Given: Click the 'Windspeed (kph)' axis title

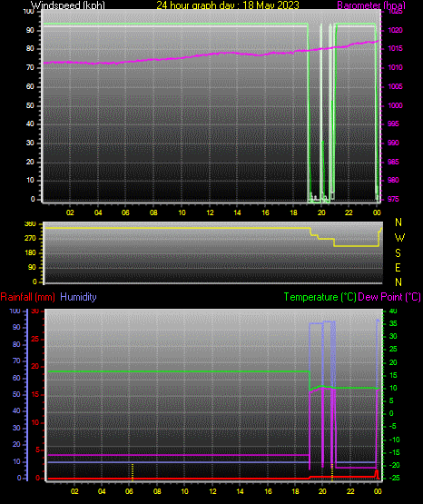Looking at the screenshot, I should click(x=68, y=5).
